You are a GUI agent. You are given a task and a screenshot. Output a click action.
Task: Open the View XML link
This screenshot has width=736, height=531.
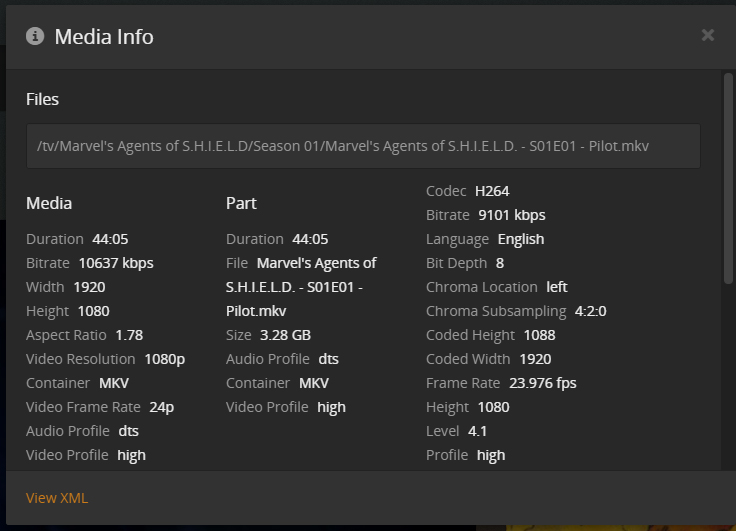[x=56, y=498]
